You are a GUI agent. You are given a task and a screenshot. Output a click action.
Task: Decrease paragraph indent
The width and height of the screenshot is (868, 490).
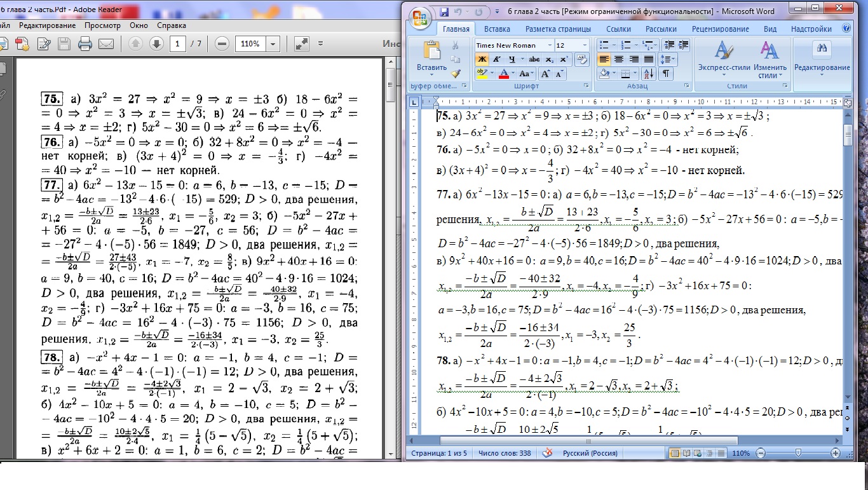click(x=670, y=45)
